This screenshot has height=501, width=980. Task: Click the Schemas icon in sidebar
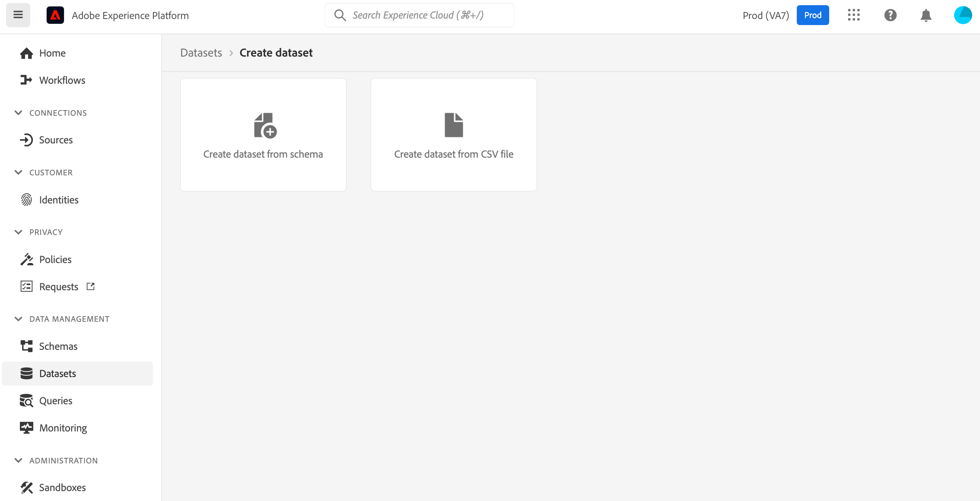point(26,346)
